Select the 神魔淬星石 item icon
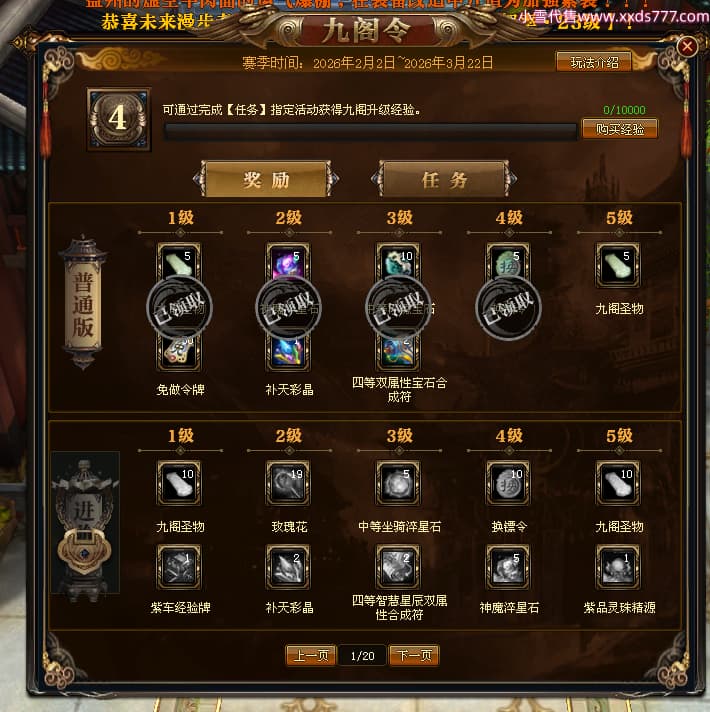The width and height of the screenshot is (710, 712). 508,567
